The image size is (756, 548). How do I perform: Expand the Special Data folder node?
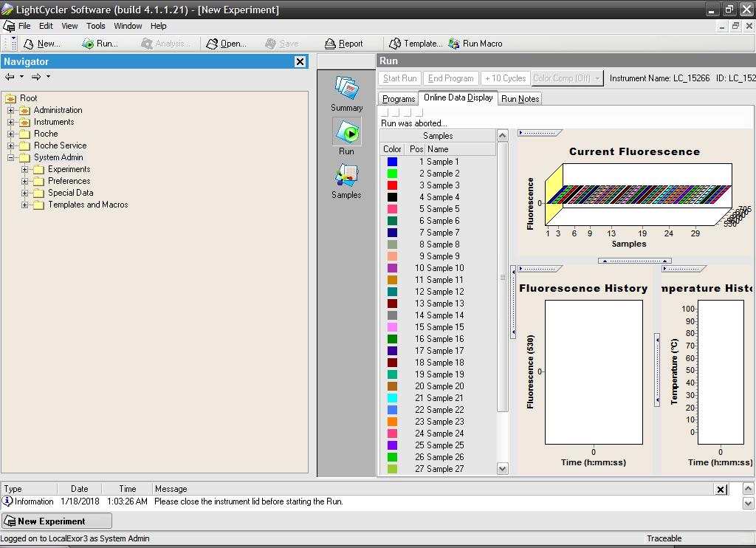pyautogui.click(x=24, y=193)
